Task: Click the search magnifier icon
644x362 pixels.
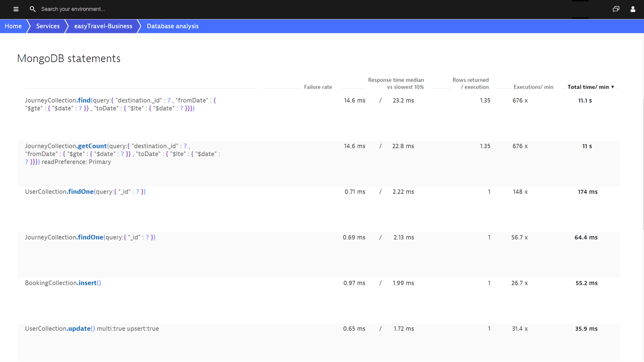Action: [x=33, y=9]
